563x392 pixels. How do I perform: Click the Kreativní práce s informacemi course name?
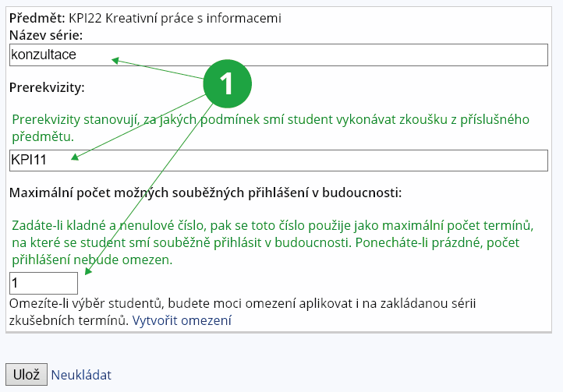193,17
